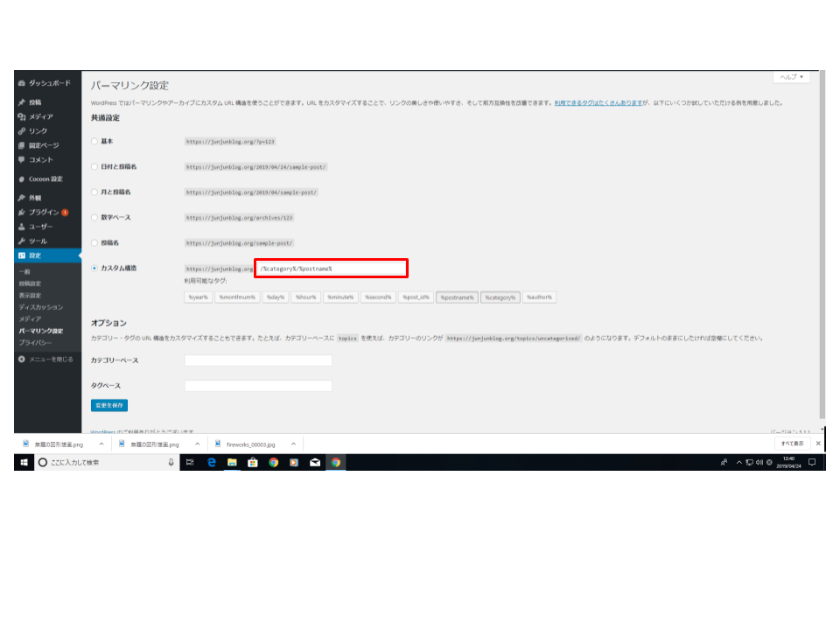Click the 固定ページ pages icon in sidebar
840x630 pixels.
(x=21, y=146)
